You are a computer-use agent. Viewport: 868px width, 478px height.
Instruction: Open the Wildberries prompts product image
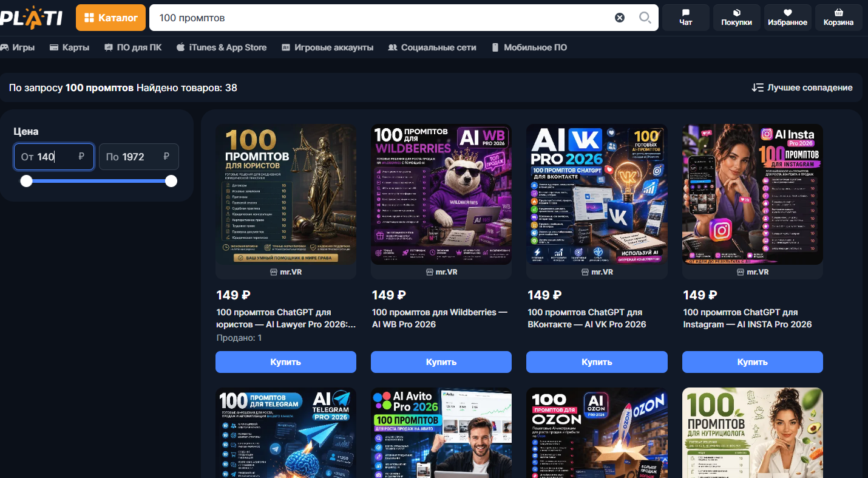[441, 194]
